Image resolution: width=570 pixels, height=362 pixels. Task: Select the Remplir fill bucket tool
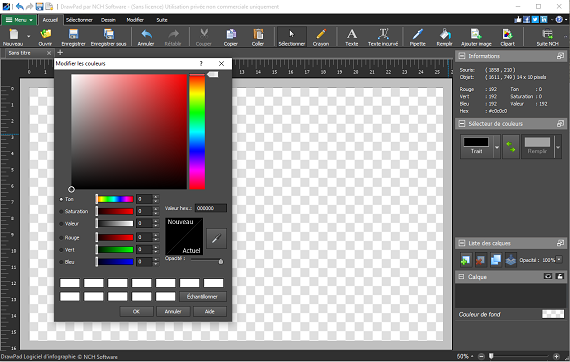[x=444, y=37]
